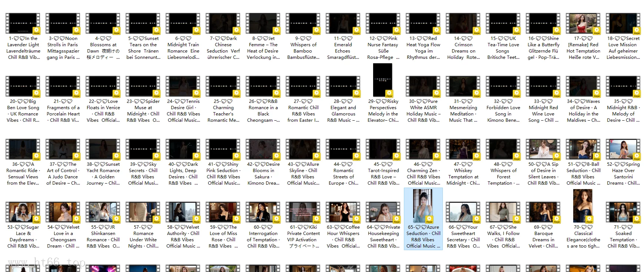The image size is (644, 272).
Task: Click the '17- [Remake] Red Hot Temptation' thumbnail
Action: [x=583, y=24]
